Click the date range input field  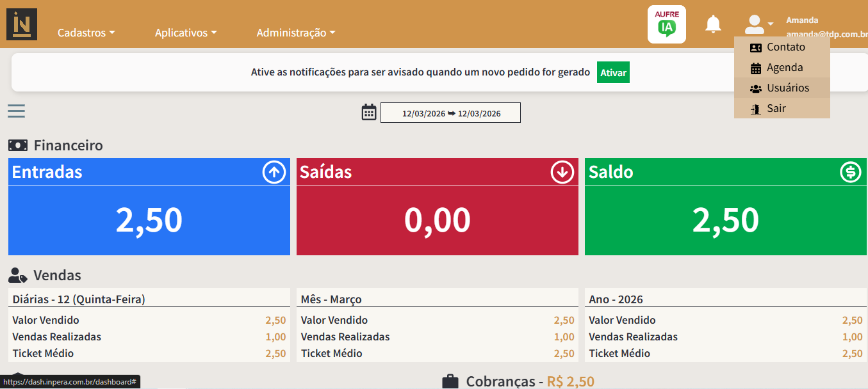coord(450,113)
